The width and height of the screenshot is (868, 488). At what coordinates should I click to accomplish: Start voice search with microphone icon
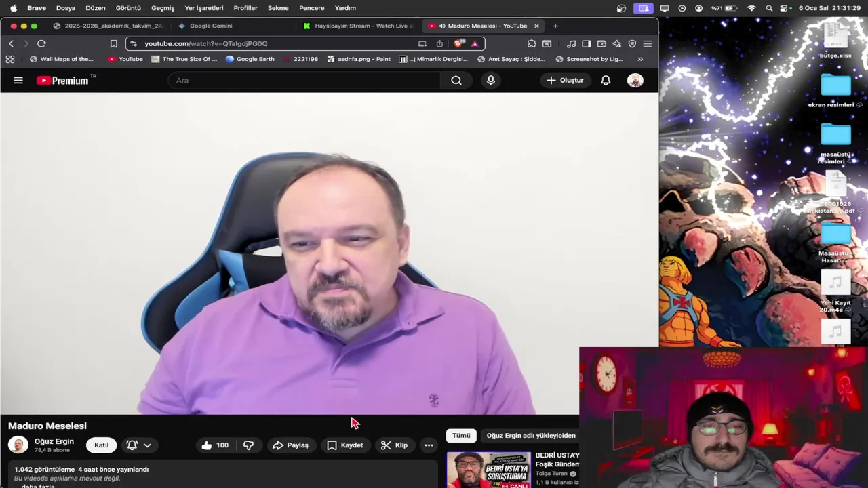point(491,80)
